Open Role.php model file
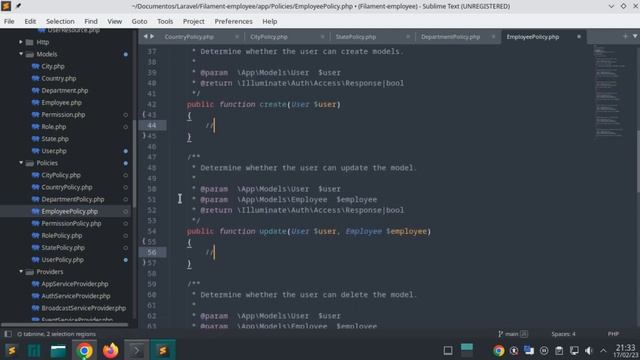Screen dimensions: 640x360 pos(53,127)
